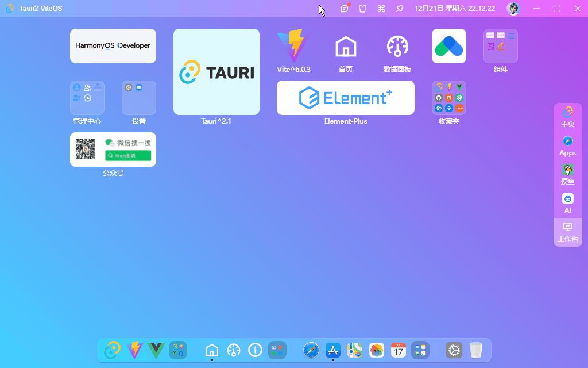588x368 pixels.
Task: Open the 首页 home desktop icon
Action: point(345,46)
